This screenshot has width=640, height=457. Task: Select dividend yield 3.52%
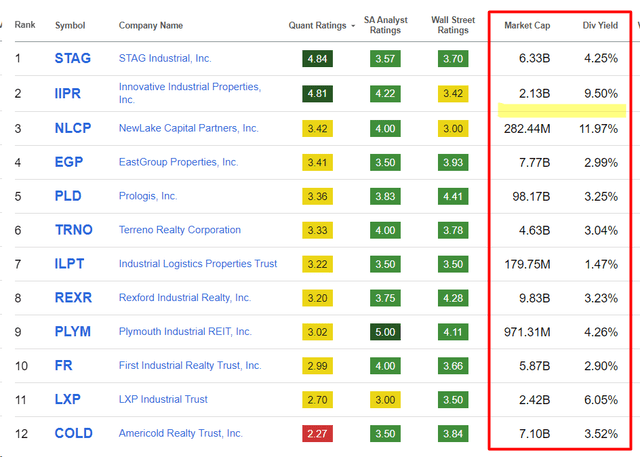(x=601, y=434)
